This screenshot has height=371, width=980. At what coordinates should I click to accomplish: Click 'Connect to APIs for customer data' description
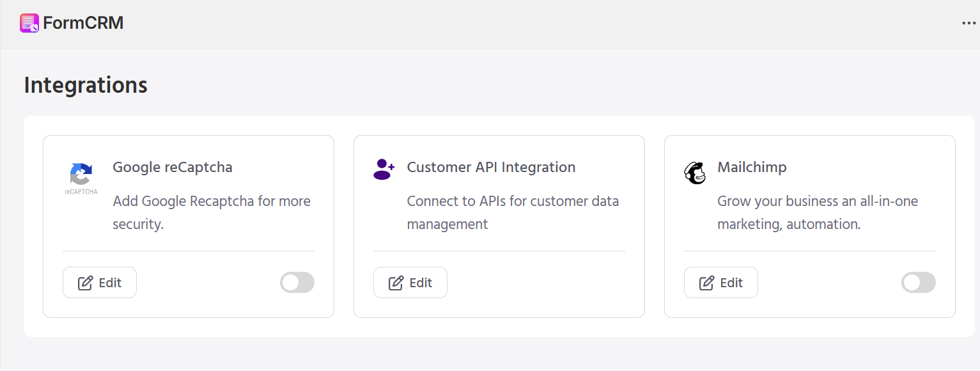point(513,213)
